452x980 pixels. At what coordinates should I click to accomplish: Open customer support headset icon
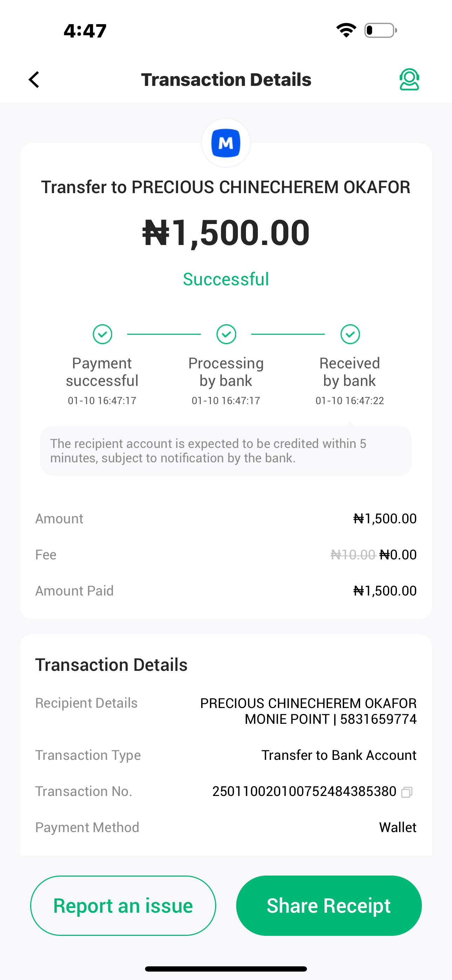pos(409,80)
